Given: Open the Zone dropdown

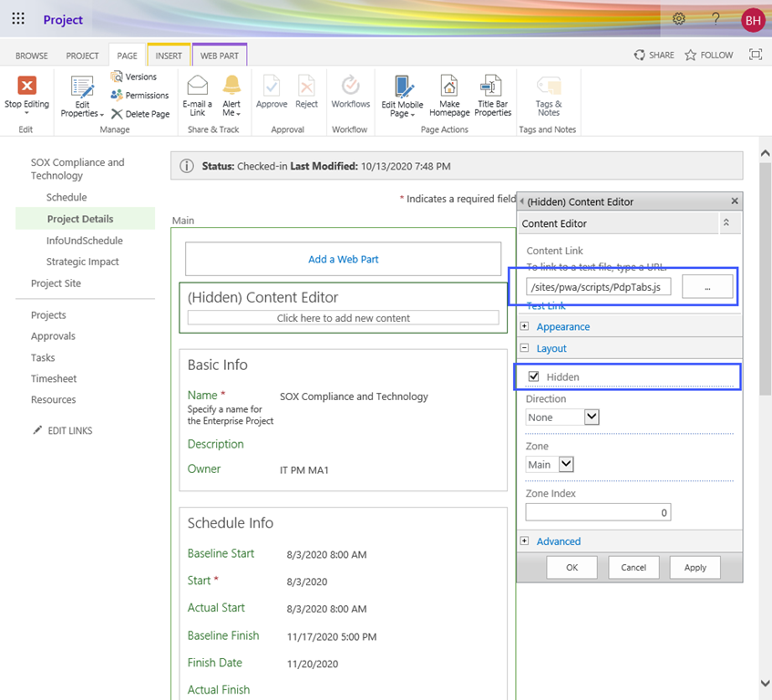Looking at the screenshot, I should [565, 464].
